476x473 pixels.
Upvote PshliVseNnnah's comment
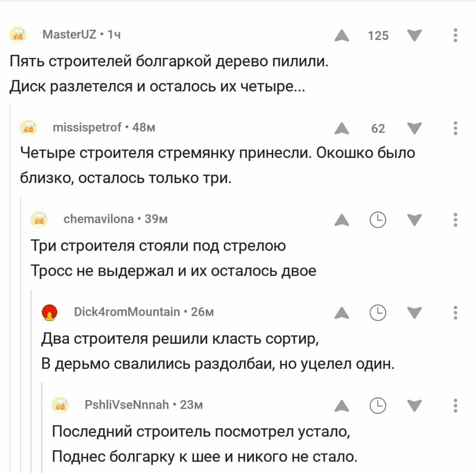(341, 406)
